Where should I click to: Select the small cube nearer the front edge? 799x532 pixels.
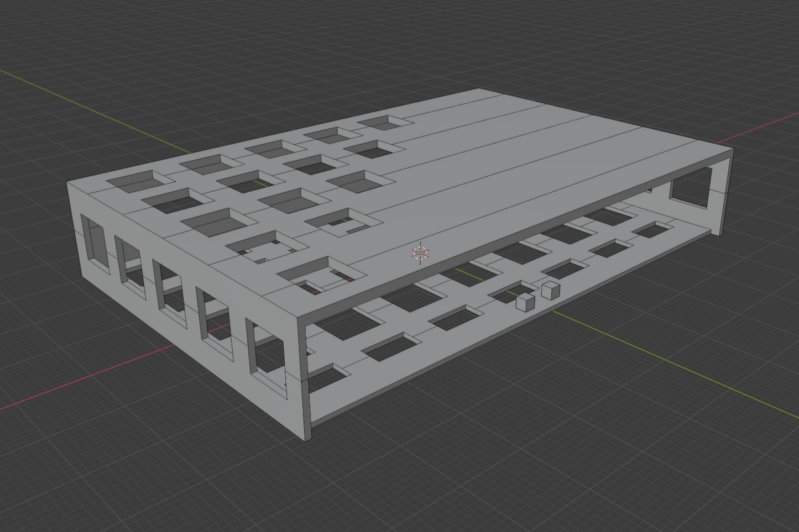point(525,301)
